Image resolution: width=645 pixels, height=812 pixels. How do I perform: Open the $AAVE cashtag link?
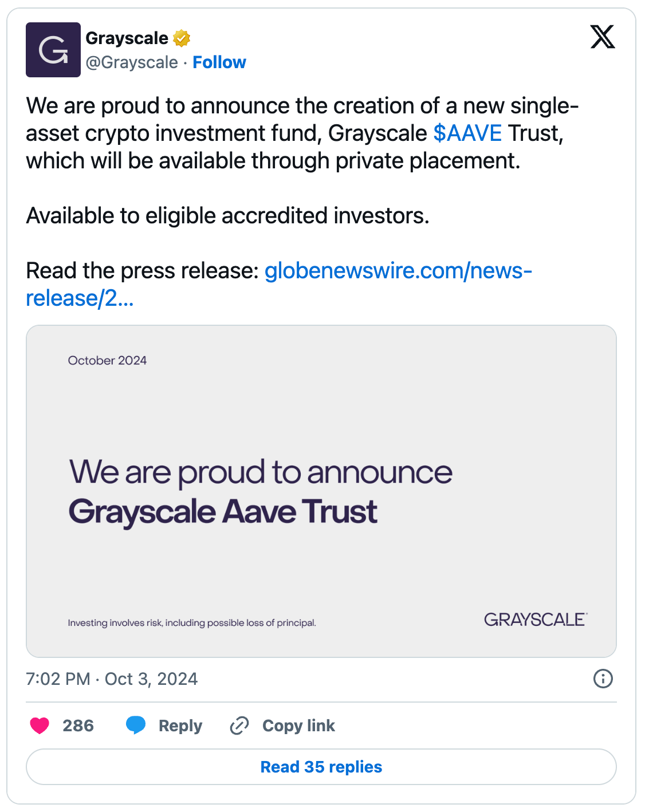pyautogui.click(x=467, y=133)
